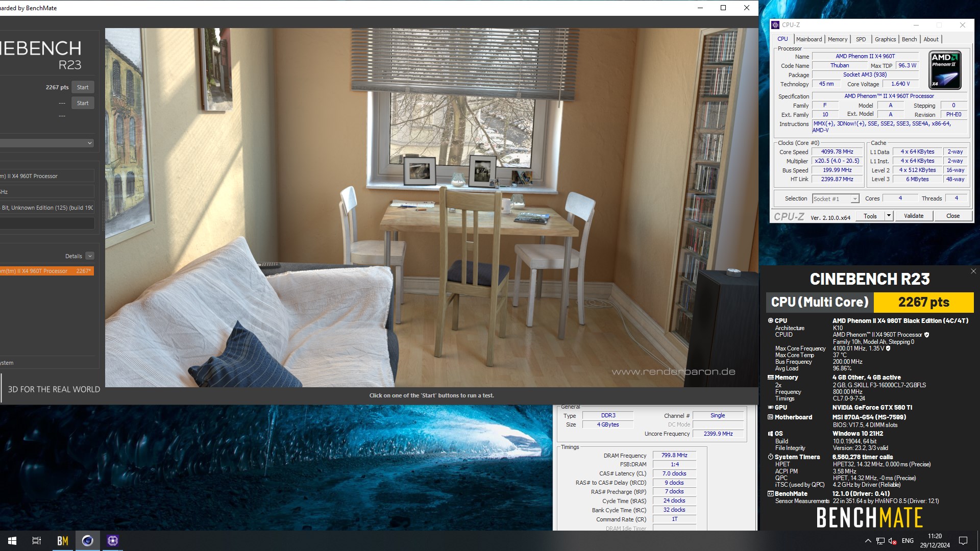Open the Windows Start menu
This screenshot has height=551, width=980.
(x=12, y=541)
